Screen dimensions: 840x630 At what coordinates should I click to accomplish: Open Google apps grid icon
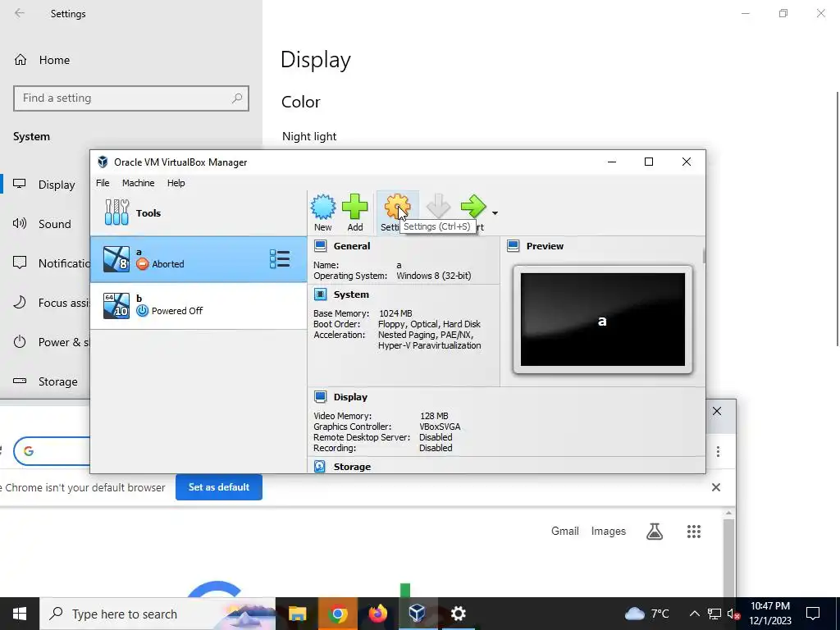click(x=694, y=532)
